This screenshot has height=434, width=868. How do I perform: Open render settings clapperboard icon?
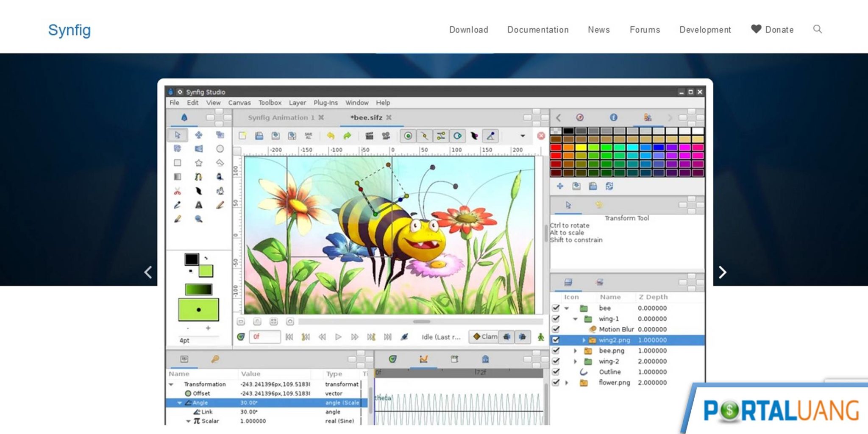(x=369, y=136)
